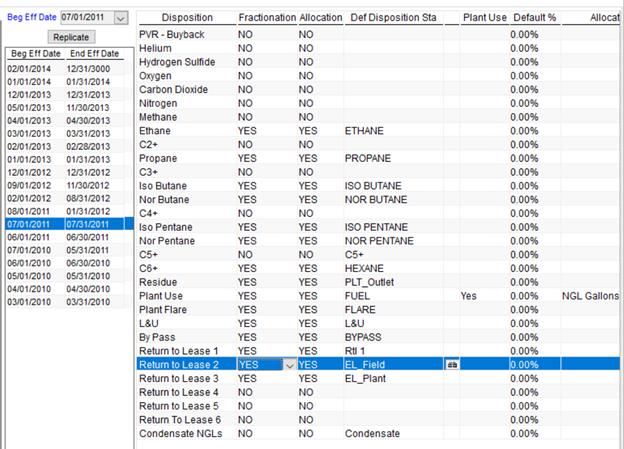The width and height of the screenshot is (624, 449).
Task: Click the Fractionation column header
Action: tap(267, 19)
